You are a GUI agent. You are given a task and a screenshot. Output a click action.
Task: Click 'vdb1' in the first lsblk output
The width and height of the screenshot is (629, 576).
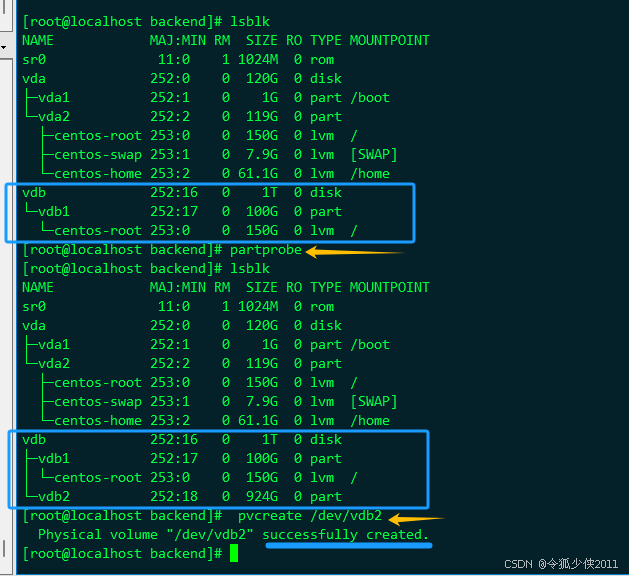coord(54,211)
